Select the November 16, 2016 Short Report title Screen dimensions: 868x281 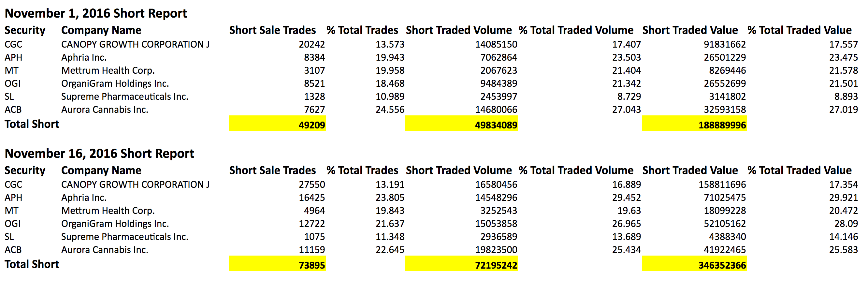(x=99, y=153)
